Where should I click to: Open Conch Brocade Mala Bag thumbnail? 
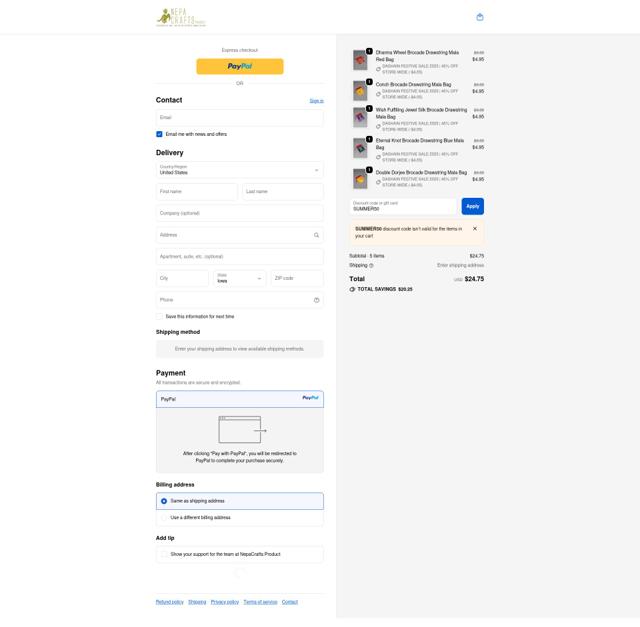(x=360, y=91)
